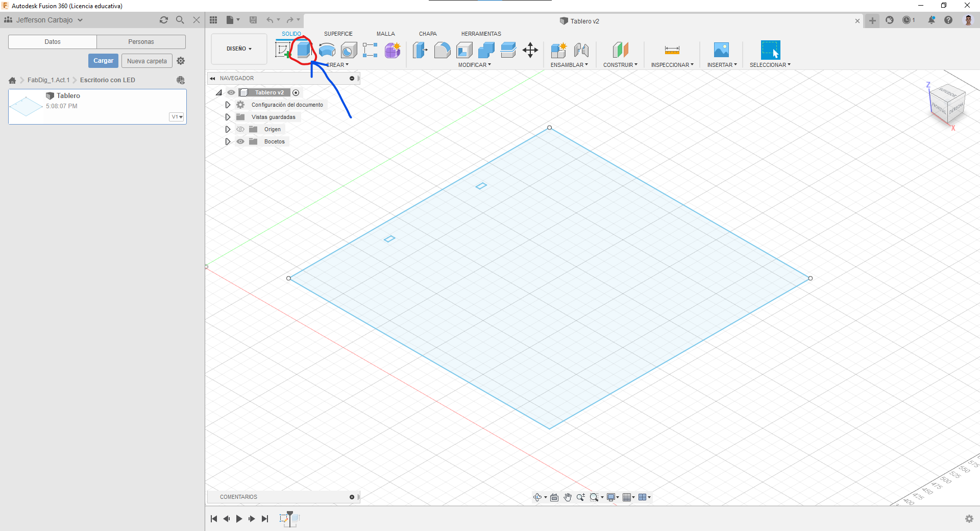Image resolution: width=980 pixels, height=531 pixels.
Task: Click the Undo arrow
Action: pyautogui.click(x=269, y=20)
